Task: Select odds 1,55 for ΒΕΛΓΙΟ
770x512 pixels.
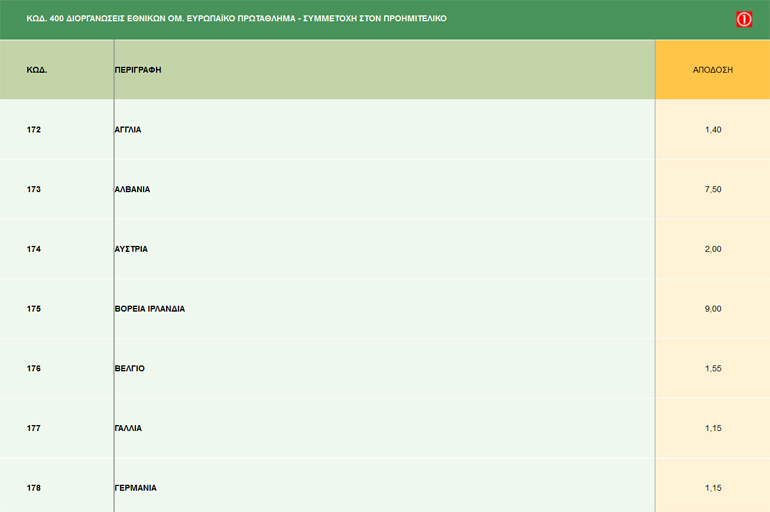Action: coord(712,369)
